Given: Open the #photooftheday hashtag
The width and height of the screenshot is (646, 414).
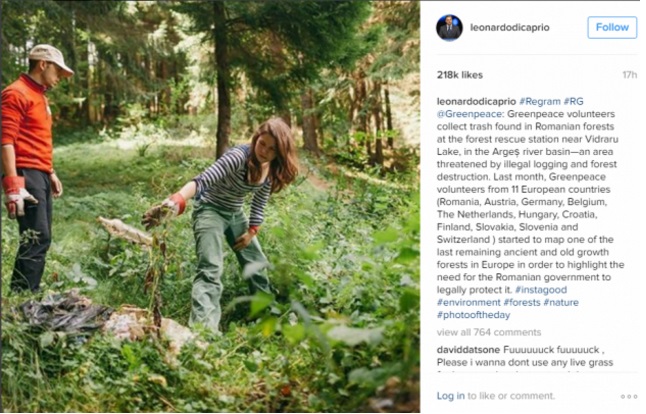Looking at the screenshot, I should pos(471,315).
